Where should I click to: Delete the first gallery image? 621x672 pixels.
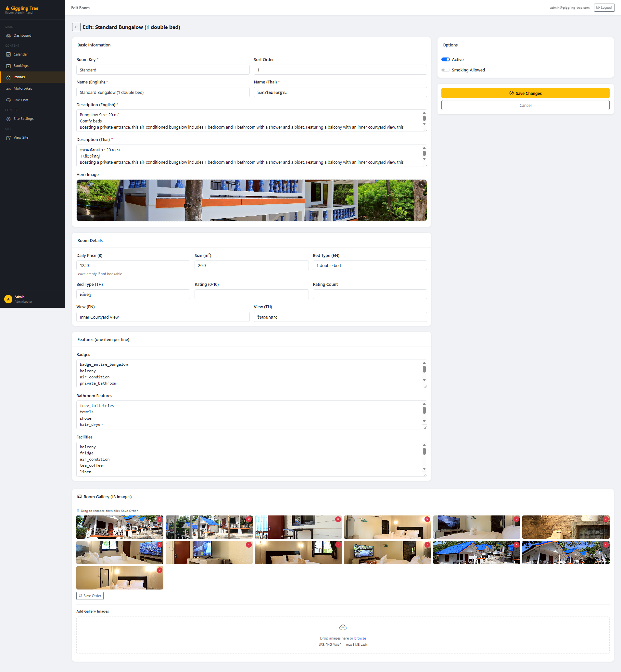[159, 519]
